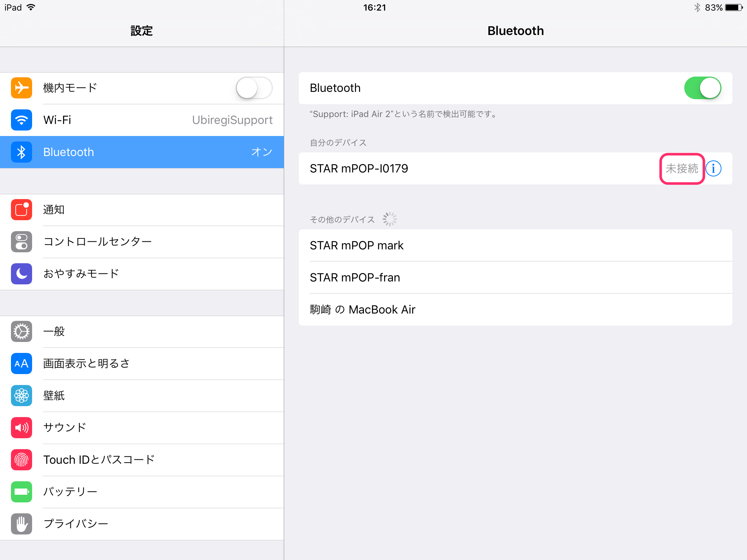747x560 pixels.
Task: Open おやすみモード settings
Action: [142, 274]
